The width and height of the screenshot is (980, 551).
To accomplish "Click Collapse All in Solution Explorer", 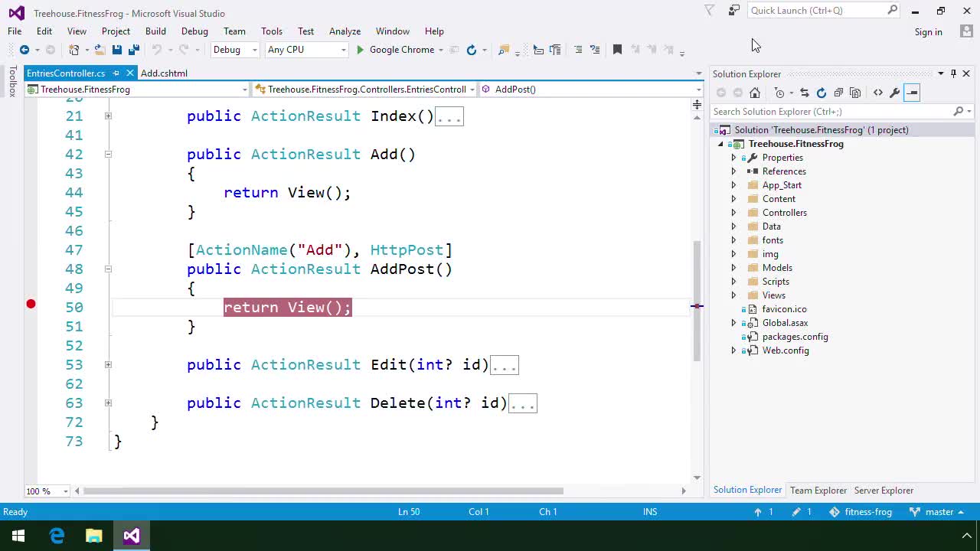I will pos(838,93).
